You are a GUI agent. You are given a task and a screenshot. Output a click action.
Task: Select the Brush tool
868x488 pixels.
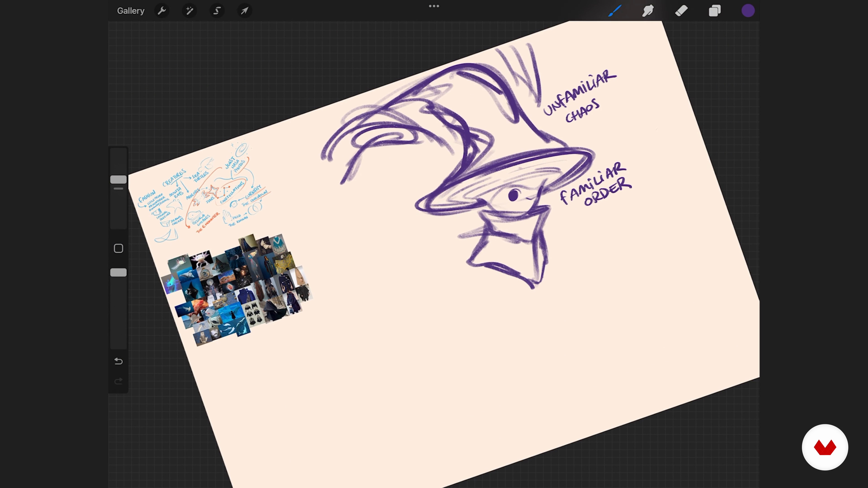point(615,11)
